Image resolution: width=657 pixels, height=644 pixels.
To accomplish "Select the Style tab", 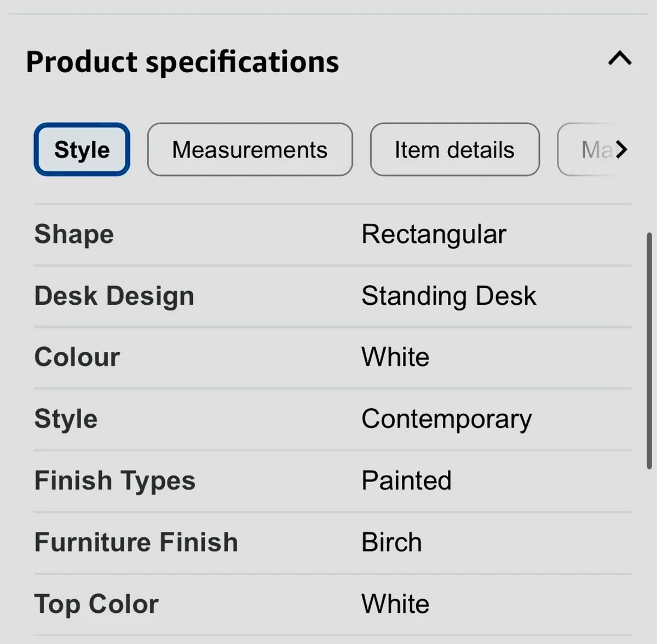I will (81, 149).
